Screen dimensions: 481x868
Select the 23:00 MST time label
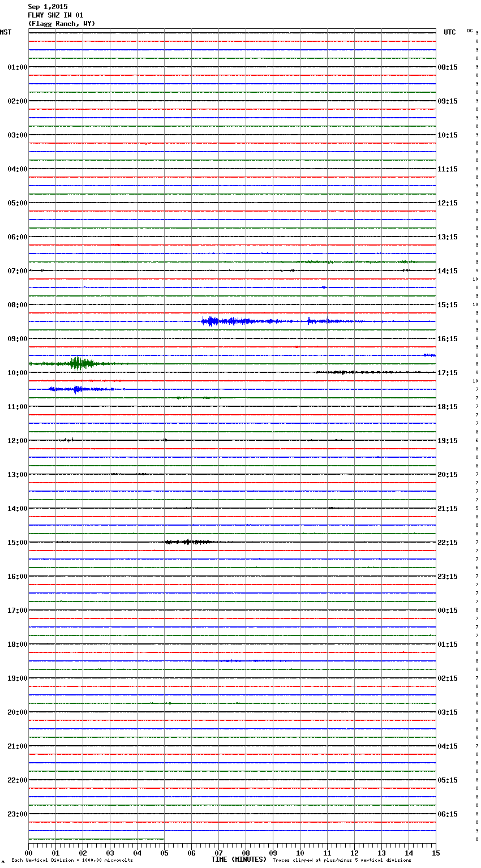(x=18, y=814)
